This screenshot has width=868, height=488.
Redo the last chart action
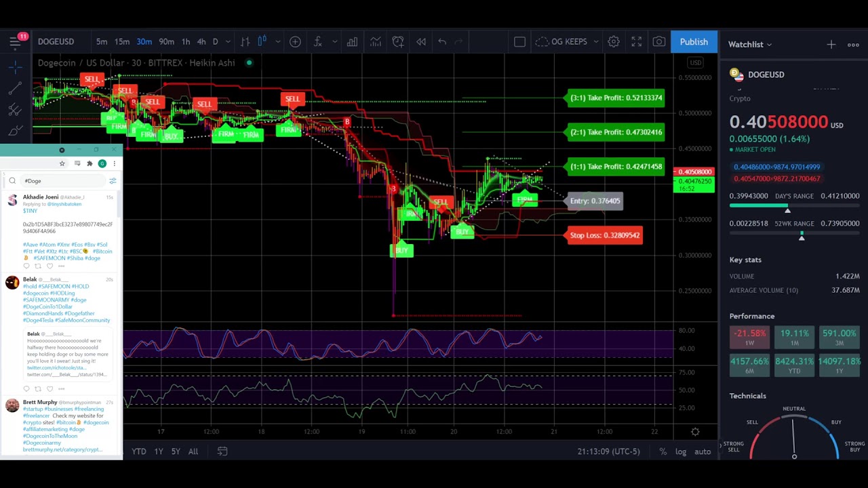pos(459,42)
